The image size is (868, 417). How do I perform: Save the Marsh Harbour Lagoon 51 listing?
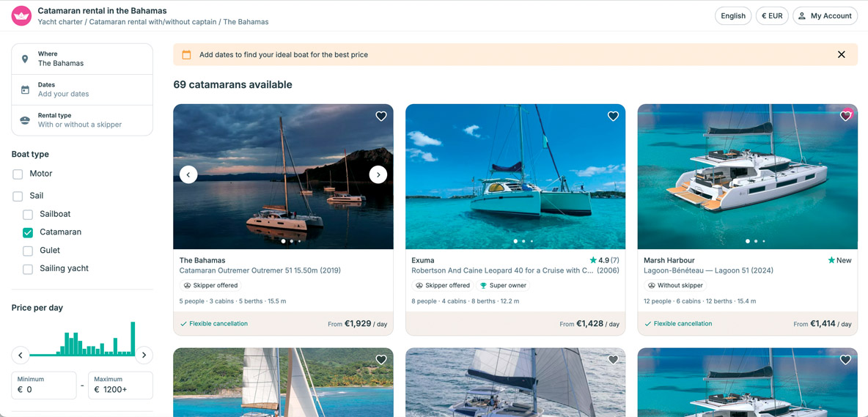(845, 116)
